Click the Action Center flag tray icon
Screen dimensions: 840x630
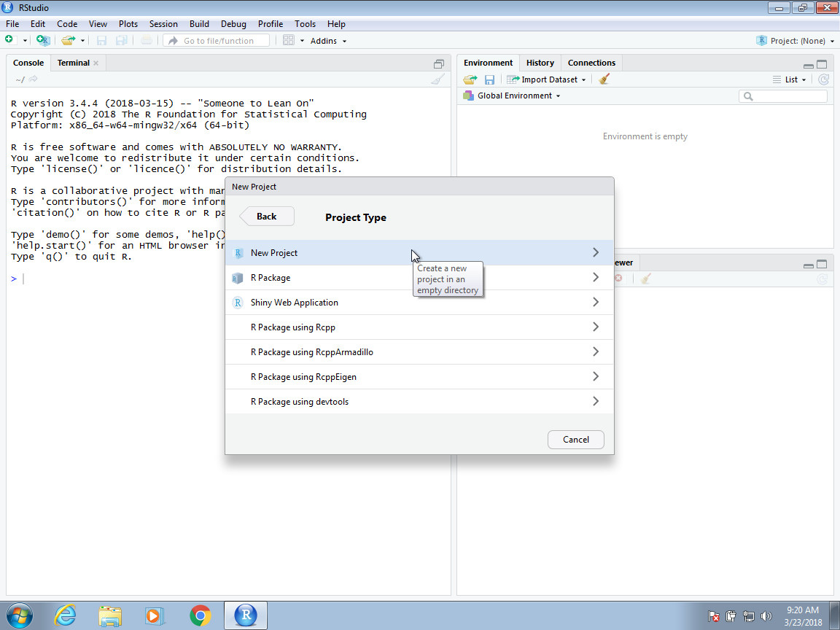(x=714, y=616)
